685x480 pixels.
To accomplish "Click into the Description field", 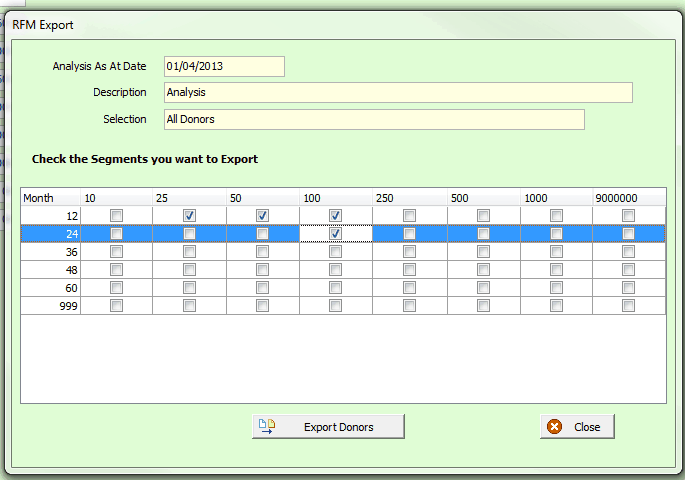I will [x=398, y=93].
